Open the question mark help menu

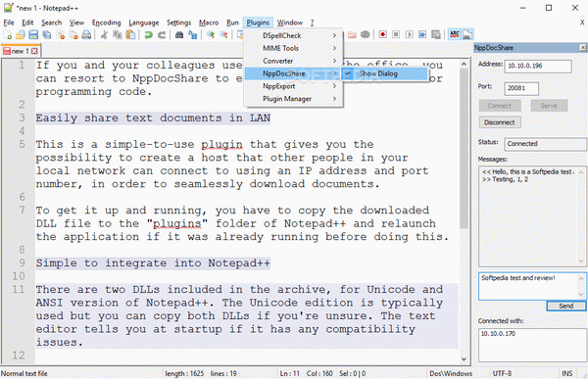(312, 23)
